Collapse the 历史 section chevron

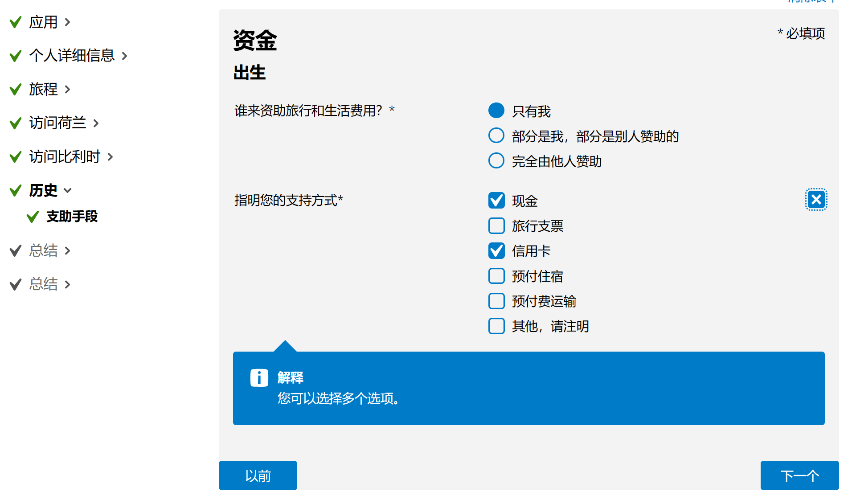click(68, 191)
